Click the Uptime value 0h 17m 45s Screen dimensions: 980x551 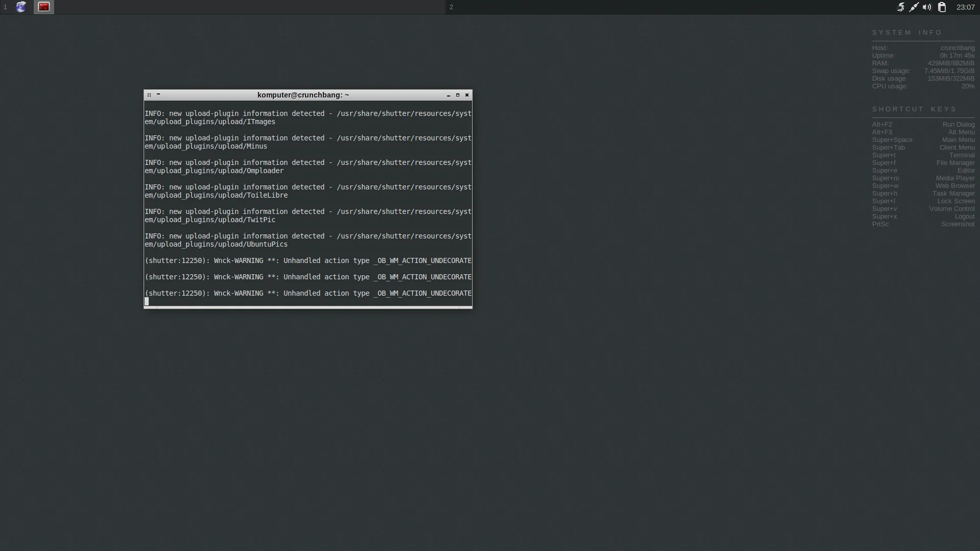point(957,56)
